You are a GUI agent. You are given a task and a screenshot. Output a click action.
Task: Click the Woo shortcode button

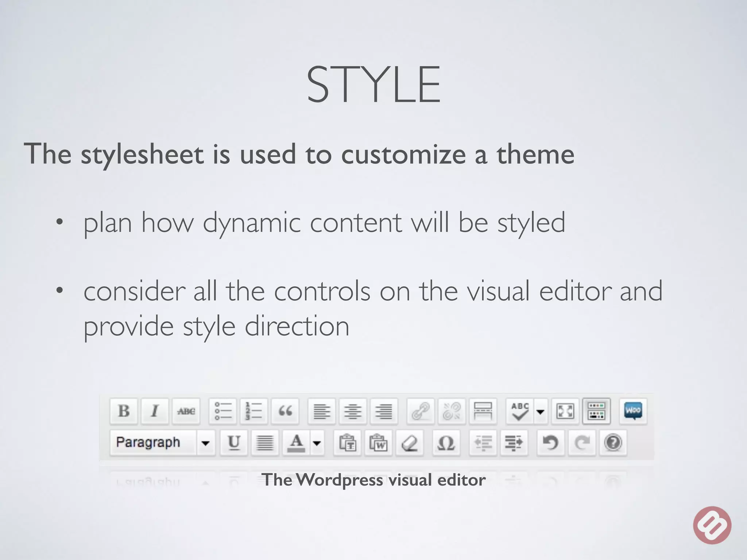(x=633, y=411)
